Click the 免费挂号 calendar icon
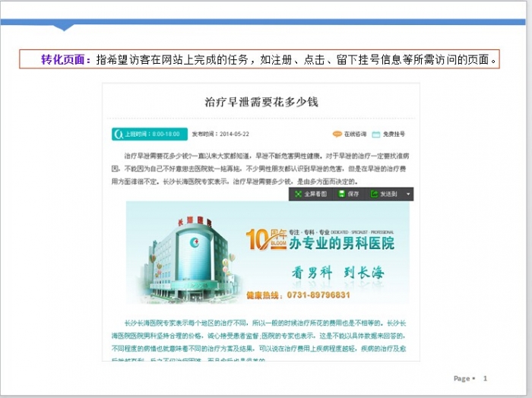This screenshot has height=398, width=532. coord(376,134)
